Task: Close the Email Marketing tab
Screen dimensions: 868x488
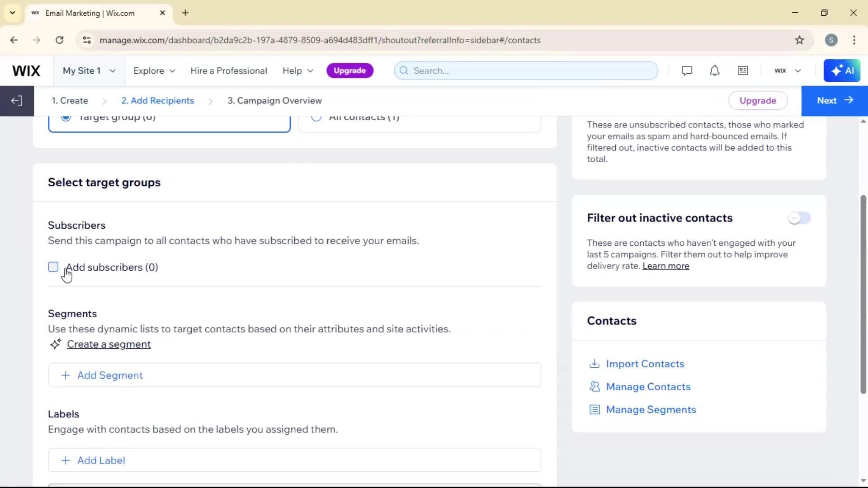Action: [x=162, y=13]
